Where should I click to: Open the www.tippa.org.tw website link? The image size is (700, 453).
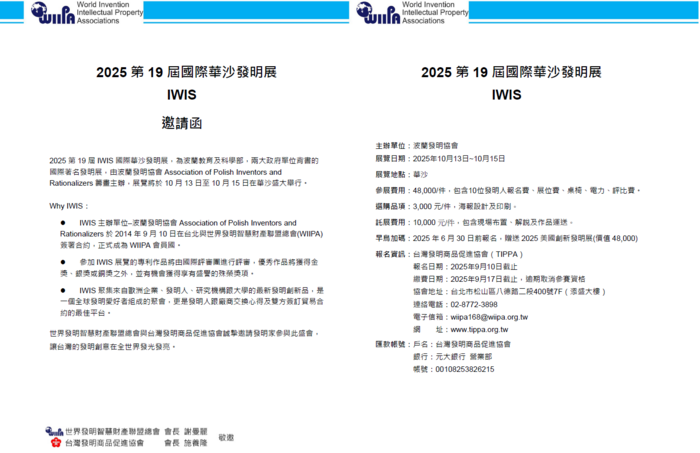(479, 329)
